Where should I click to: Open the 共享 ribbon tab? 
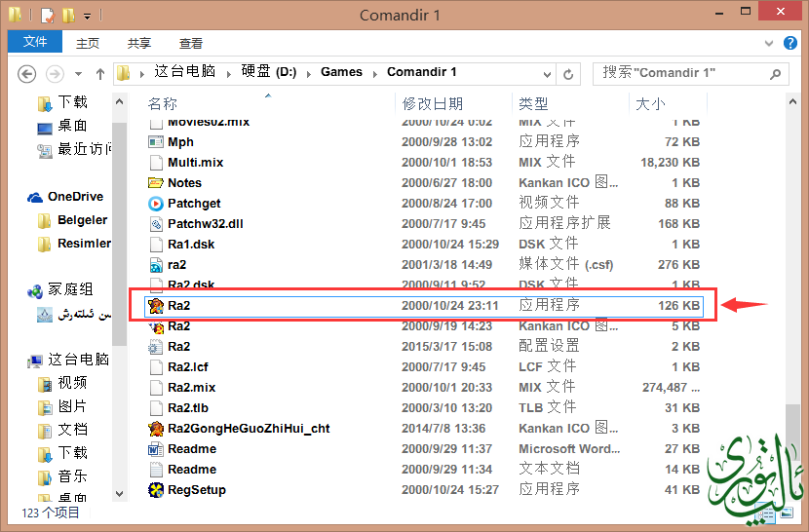click(x=138, y=43)
